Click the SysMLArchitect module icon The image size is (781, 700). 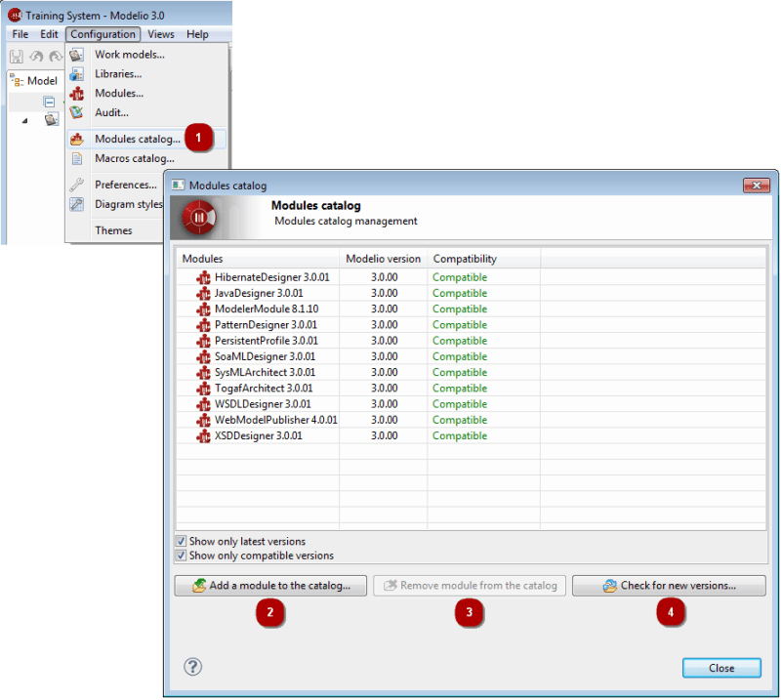[x=203, y=373]
